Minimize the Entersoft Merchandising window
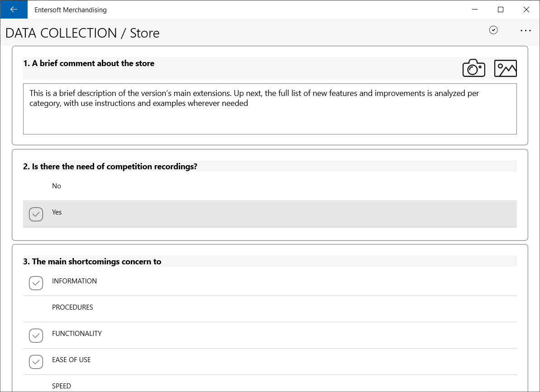Viewport: 540px width, 392px height. pos(474,10)
